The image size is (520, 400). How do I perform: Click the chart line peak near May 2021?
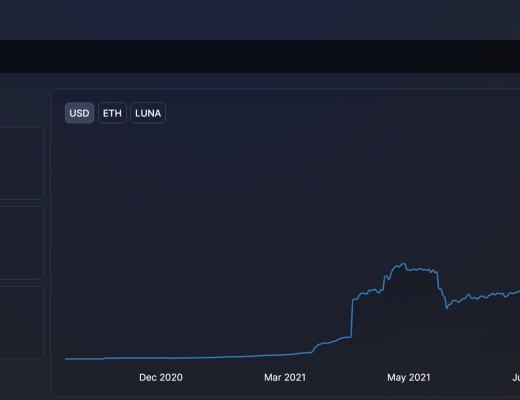pos(404,264)
